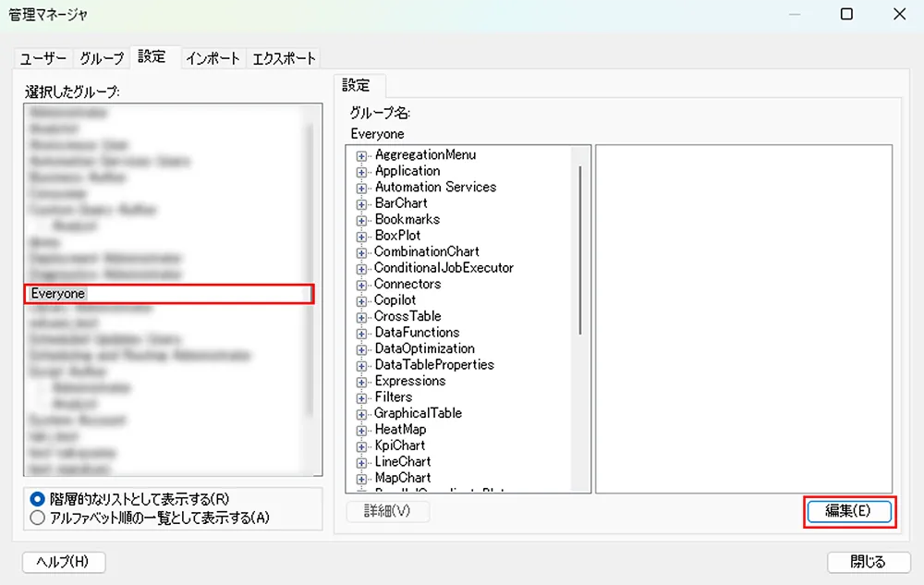Open help with ヘルプ(H) button
The height and width of the screenshot is (585, 924).
tap(63, 562)
